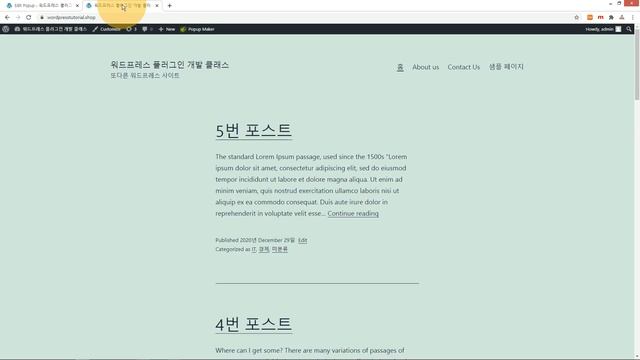Open the Howdy, admin account menu

click(603, 29)
